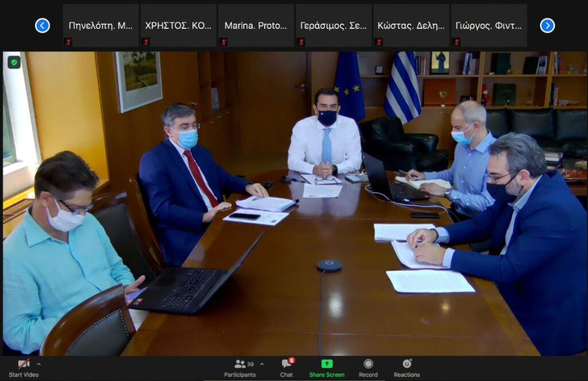Click the green encryption shield icon
The image size is (588, 381).
(x=14, y=62)
